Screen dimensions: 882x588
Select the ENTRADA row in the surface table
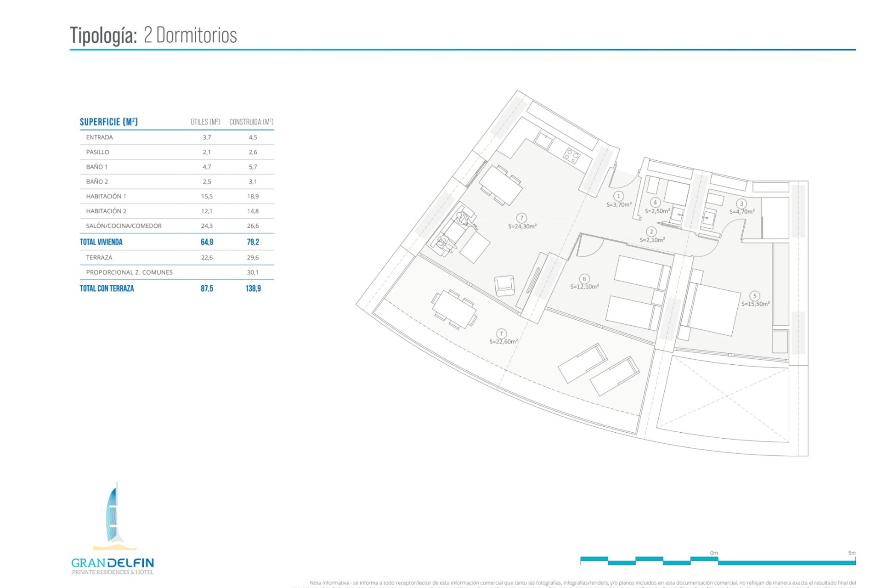click(99, 137)
